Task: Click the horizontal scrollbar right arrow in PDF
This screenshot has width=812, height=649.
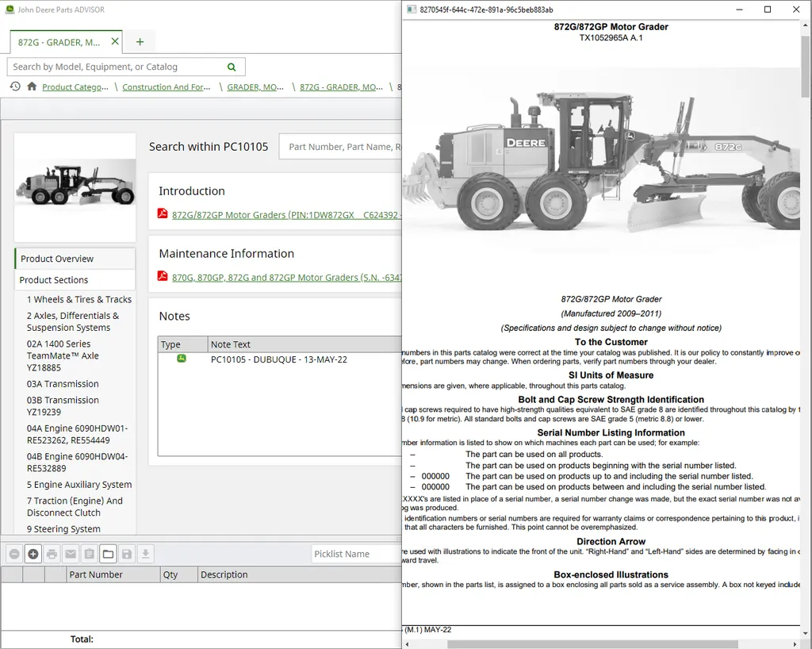Action: point(795,644)
